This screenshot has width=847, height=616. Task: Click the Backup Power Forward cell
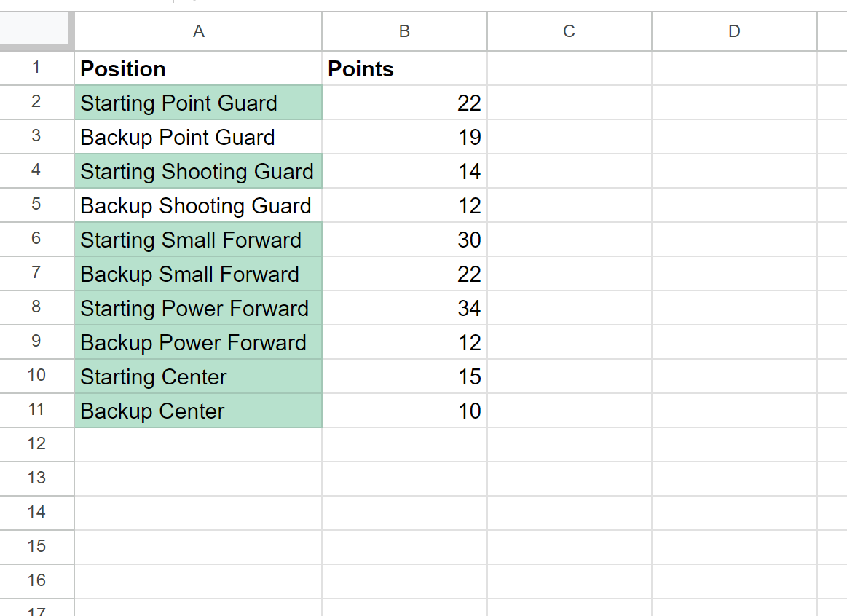(x=198, y=342)
